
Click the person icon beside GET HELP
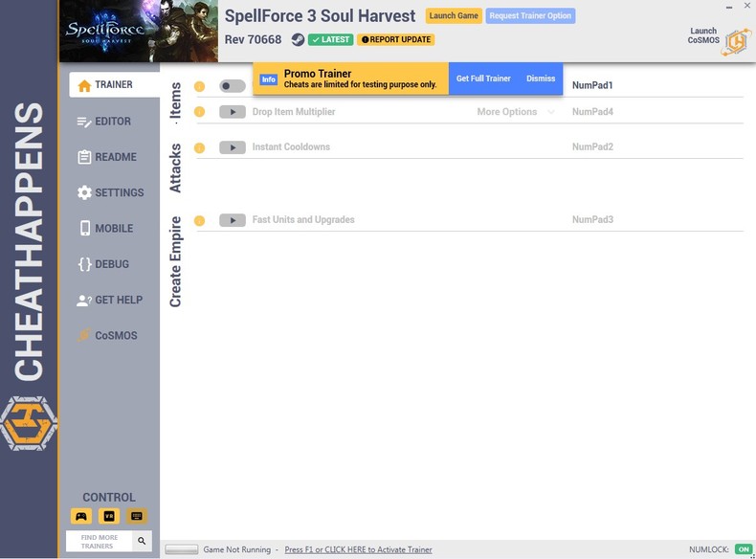(84, 301)
